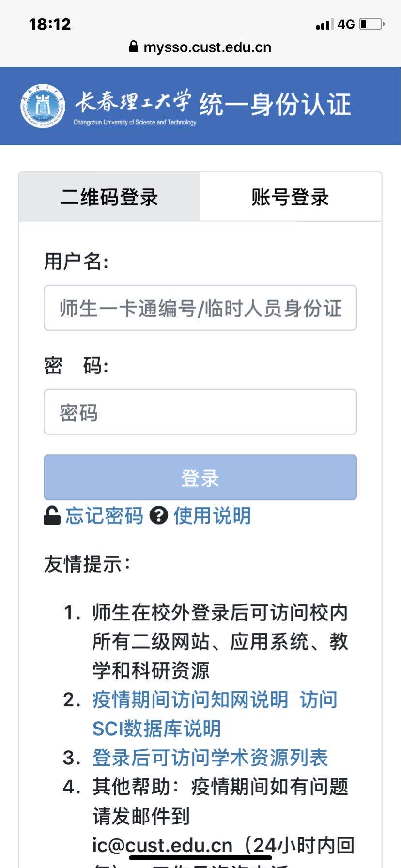
Task: Tap the university round logo emblem
Action: coord(43,106)
